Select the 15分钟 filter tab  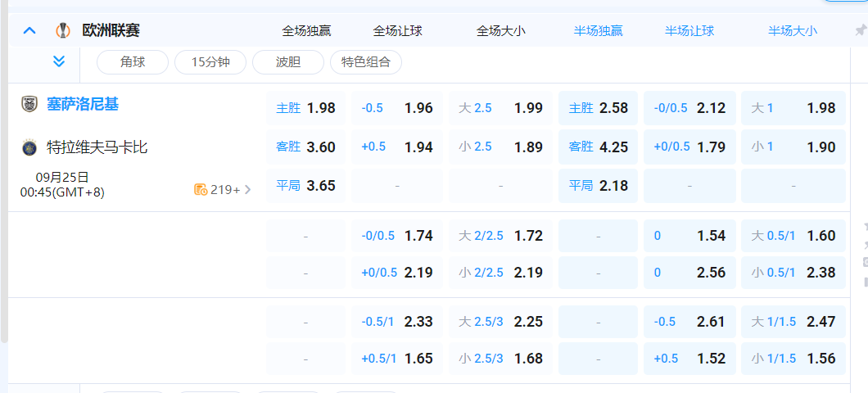click(210, 61)
